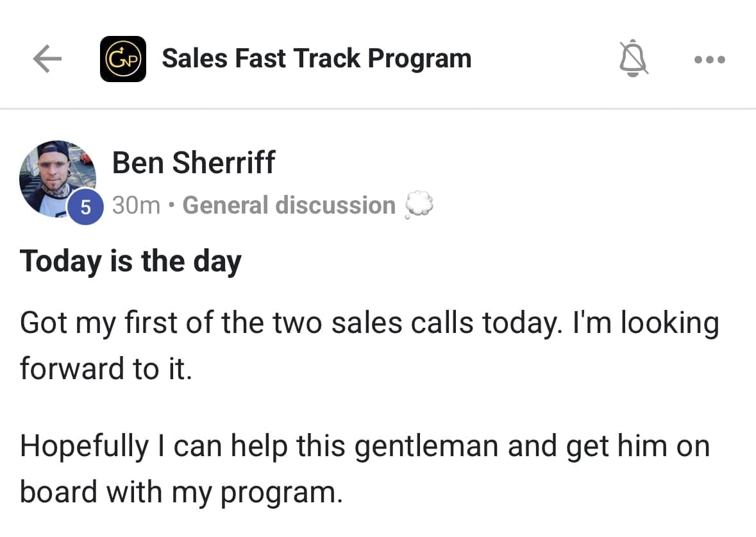Click the 30m post timestamp
This screenshot has height=537, width=756.
click(x=136, y=205)
